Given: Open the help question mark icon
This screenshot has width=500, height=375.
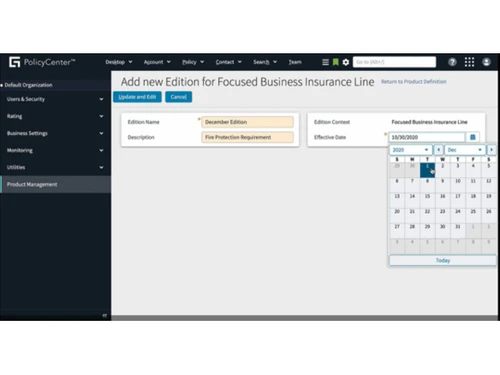Looking at the screenshot, I should tap(452, 62).
